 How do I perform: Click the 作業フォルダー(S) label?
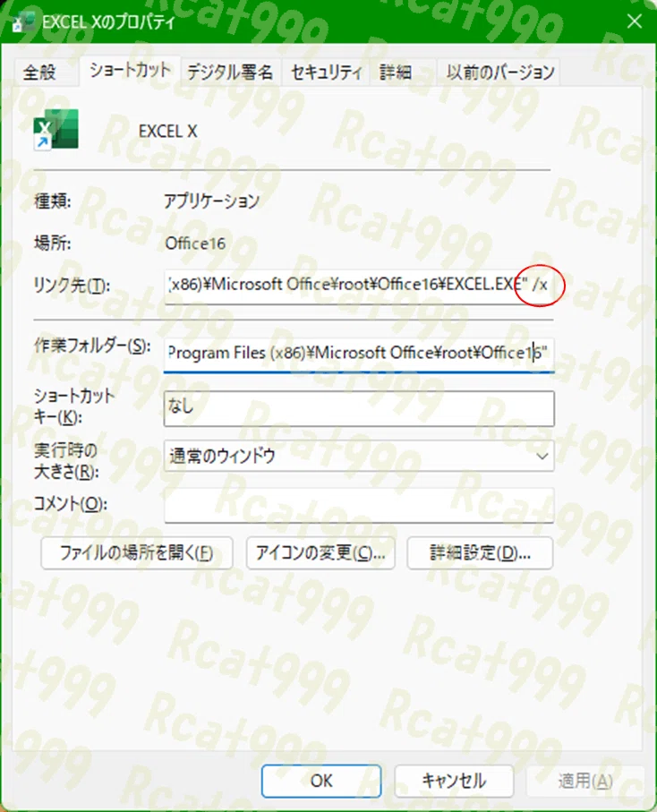(93, 346)
